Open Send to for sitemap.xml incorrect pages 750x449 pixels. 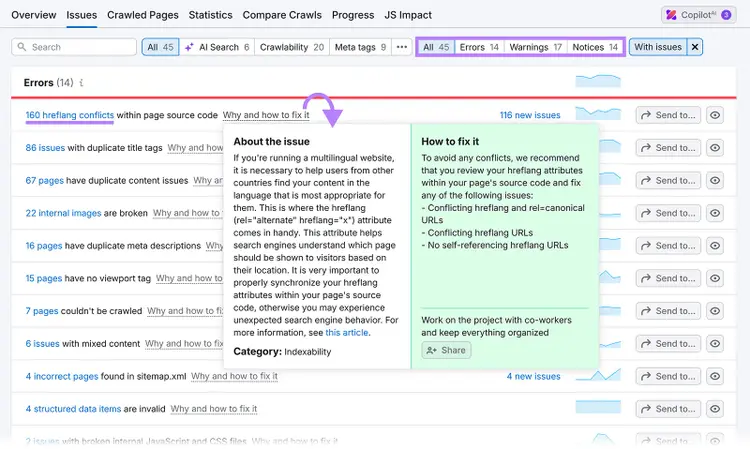coord(668,376)
